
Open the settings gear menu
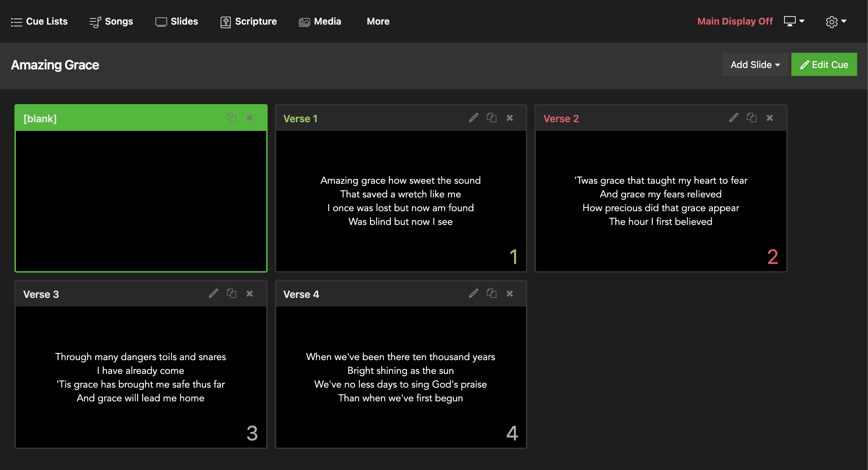[836, 22]
